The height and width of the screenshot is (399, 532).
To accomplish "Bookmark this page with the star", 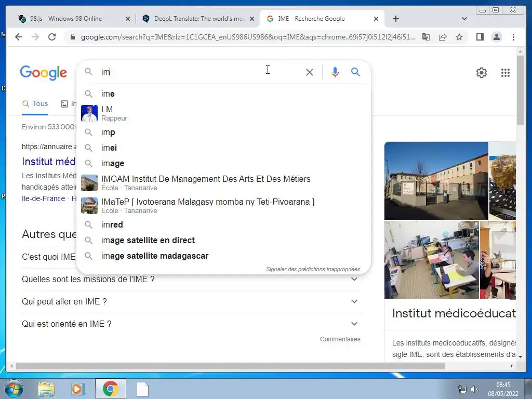I will (459, 37).
